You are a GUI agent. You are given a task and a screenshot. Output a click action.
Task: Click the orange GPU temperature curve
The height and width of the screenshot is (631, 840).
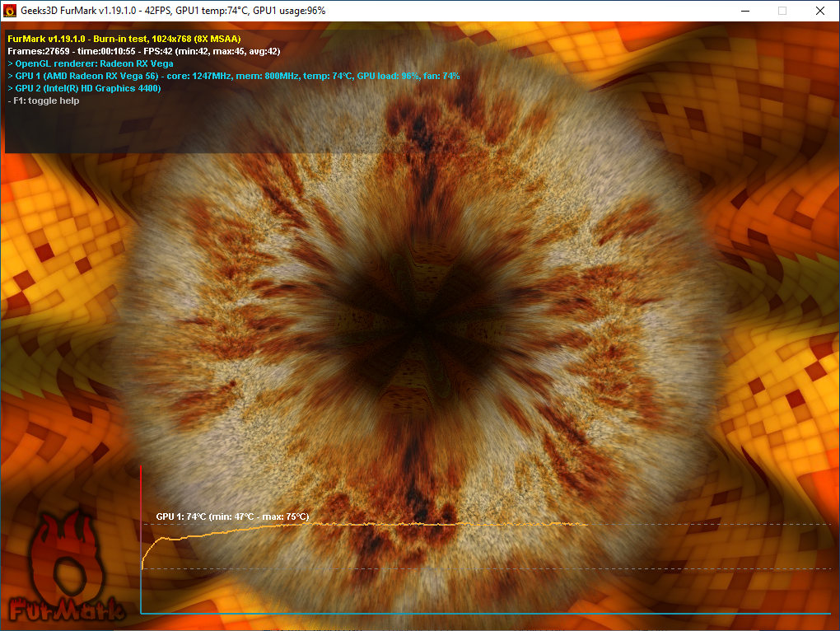click(x=364, y=525)
